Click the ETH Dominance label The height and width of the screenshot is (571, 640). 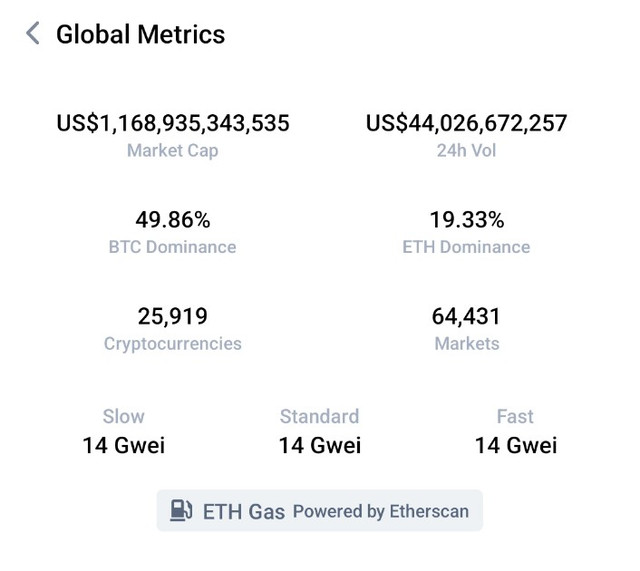pyautogui.click(x=466, y=247)
